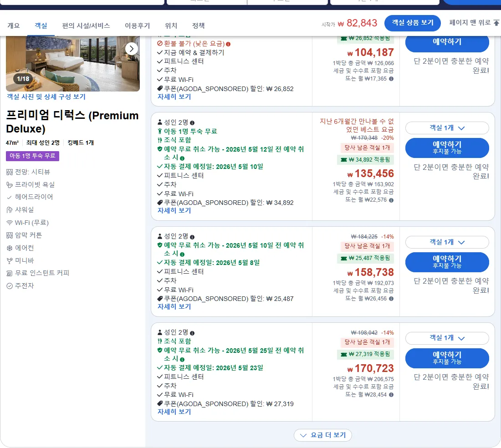
Task: Click the tag icon by 쿠폰 할인 ₩26,852
Action: pyautogui.click(x=160, y=88)
